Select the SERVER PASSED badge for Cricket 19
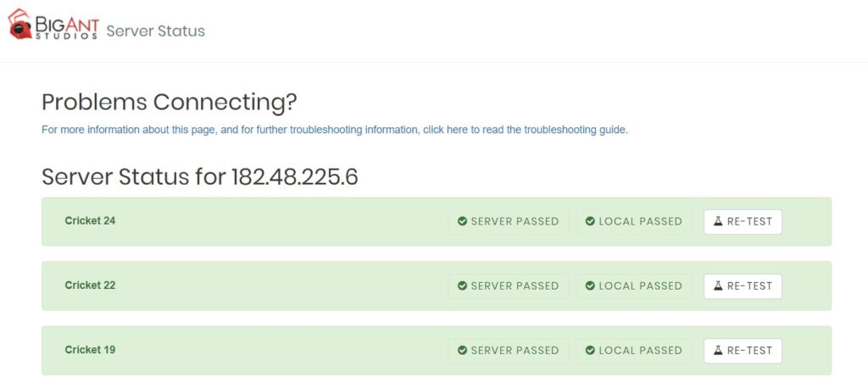 point(509,351)
